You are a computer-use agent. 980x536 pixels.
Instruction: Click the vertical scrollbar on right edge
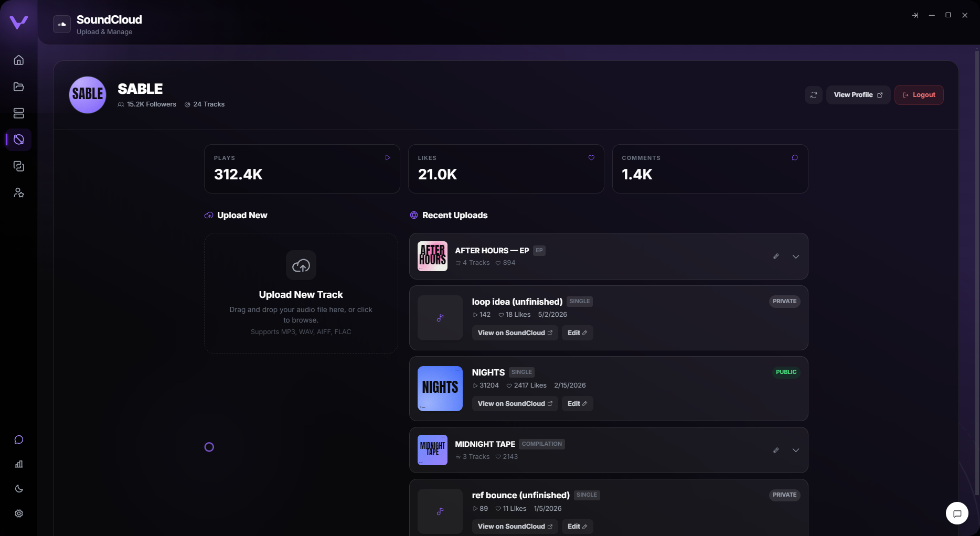[977, 273]
